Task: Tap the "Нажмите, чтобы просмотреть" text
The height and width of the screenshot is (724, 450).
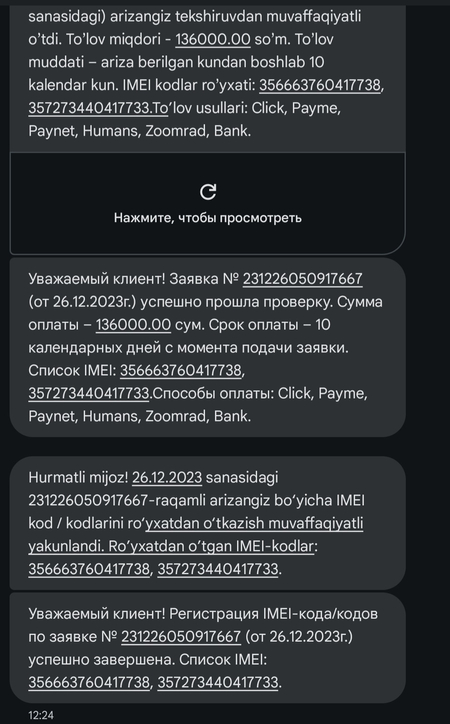Action: coord(208,218)
